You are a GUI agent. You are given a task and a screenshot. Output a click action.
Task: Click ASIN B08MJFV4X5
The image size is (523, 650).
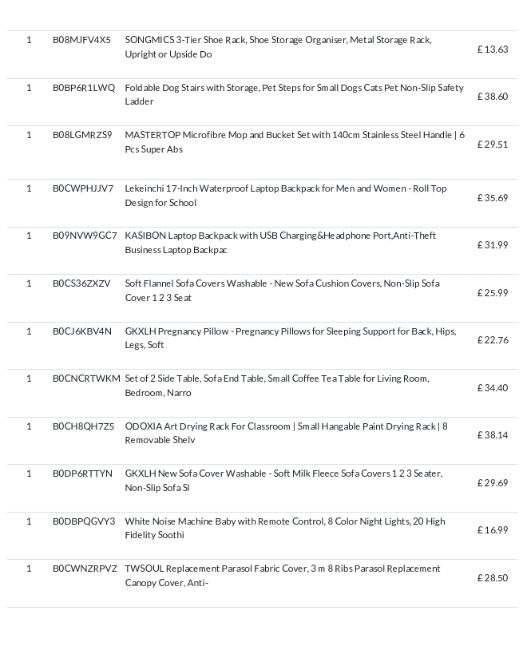pos(82,40)
